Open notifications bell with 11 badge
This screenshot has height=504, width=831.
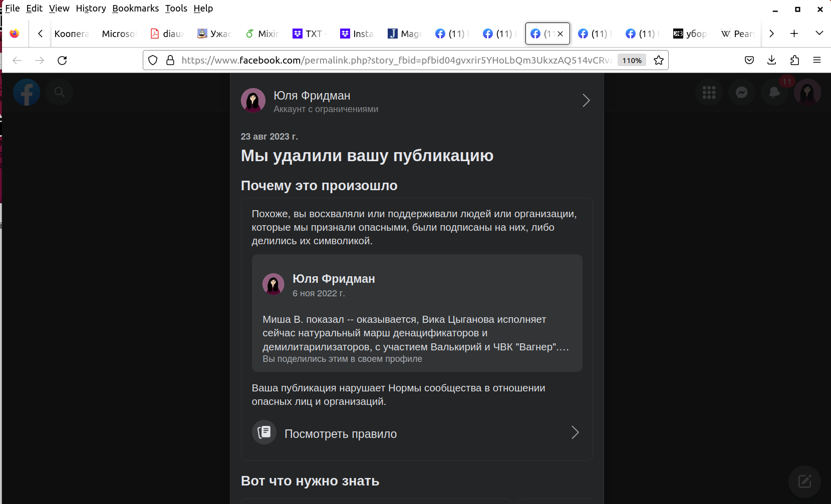click(774, 92)
